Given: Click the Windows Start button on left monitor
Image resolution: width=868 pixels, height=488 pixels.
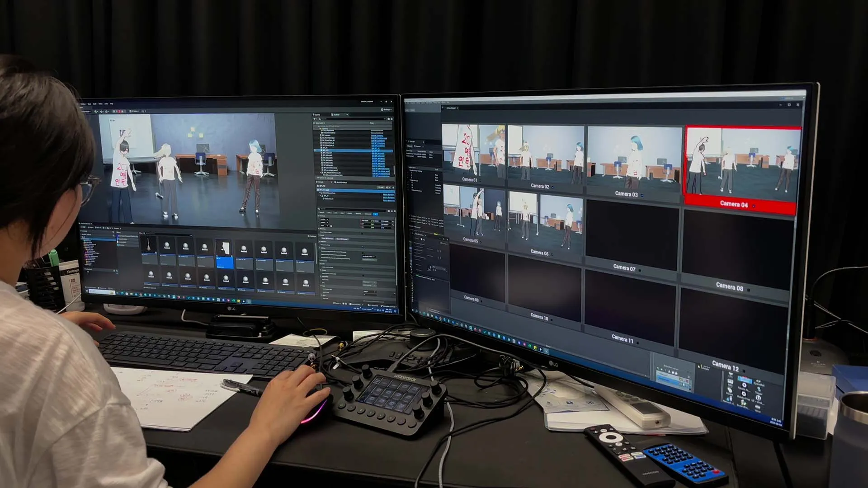Looking at the screenshot, I should pyautogui.click(x=87, y=291).
